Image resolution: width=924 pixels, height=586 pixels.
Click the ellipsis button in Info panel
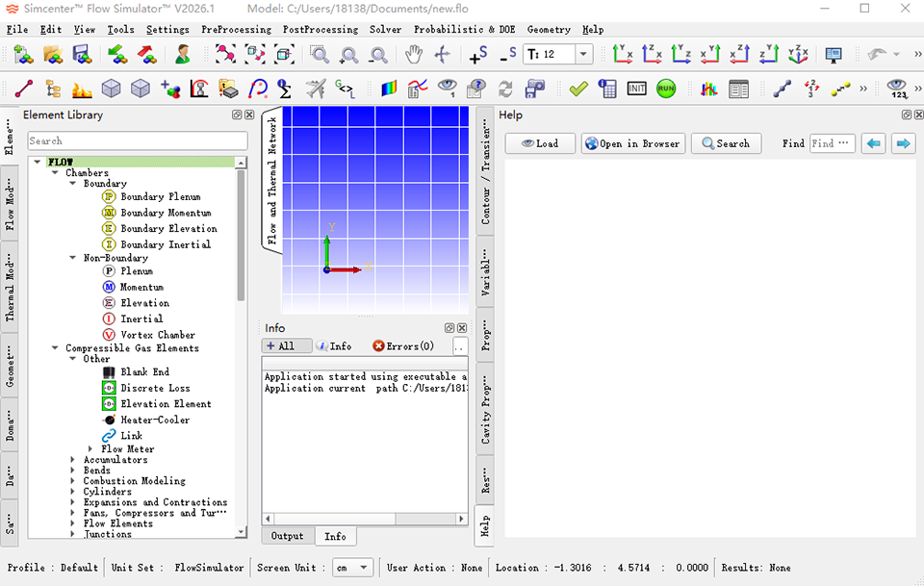[x=460, y=346]
